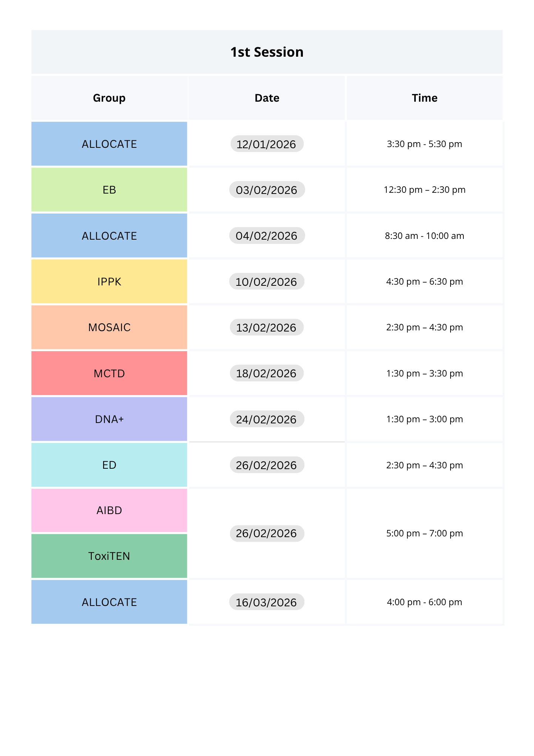Select the peach MOSAIC group cell
This screenshot has width=534, height=756.
pyautogui.click(x=109, y=327)
